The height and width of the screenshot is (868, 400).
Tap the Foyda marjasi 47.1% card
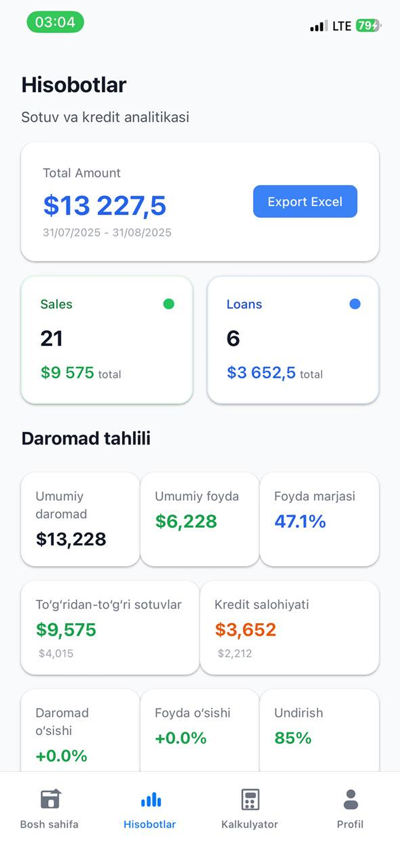pyautogui.click(x=319, y=519)
